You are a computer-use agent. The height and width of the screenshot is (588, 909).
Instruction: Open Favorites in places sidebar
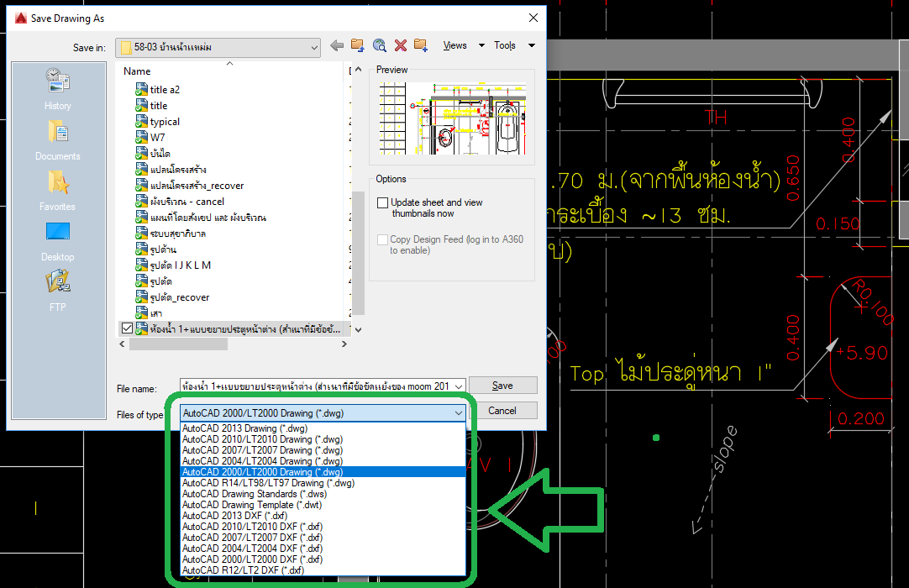point(58,190)
